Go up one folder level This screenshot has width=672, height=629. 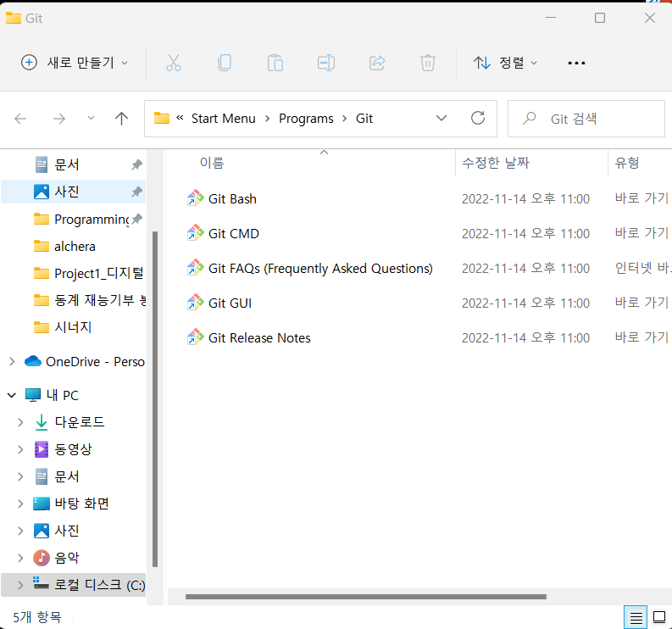(122, 119)
